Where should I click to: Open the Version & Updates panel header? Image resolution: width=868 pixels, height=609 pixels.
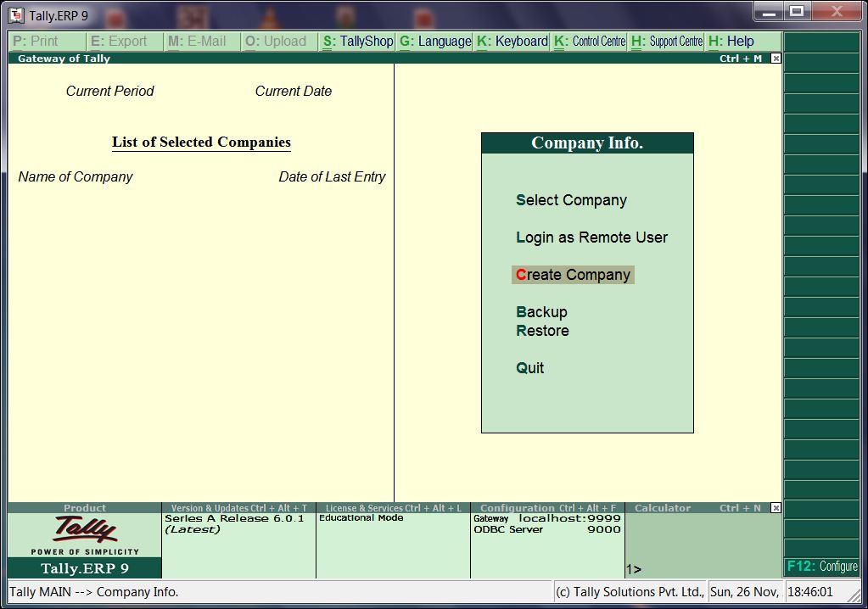238,508
